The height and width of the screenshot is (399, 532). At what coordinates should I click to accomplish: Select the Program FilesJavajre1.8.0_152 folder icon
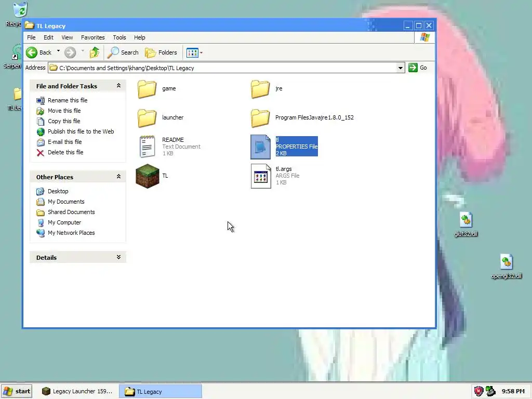pyautogui.click(x=260, y=118)
